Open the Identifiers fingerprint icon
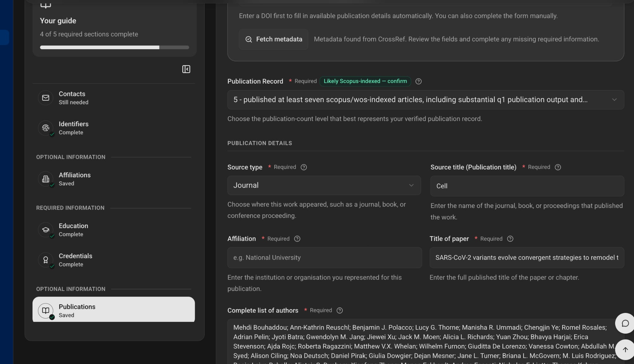Viewport: 634px width, 364px height. click(x=46, y=128)
